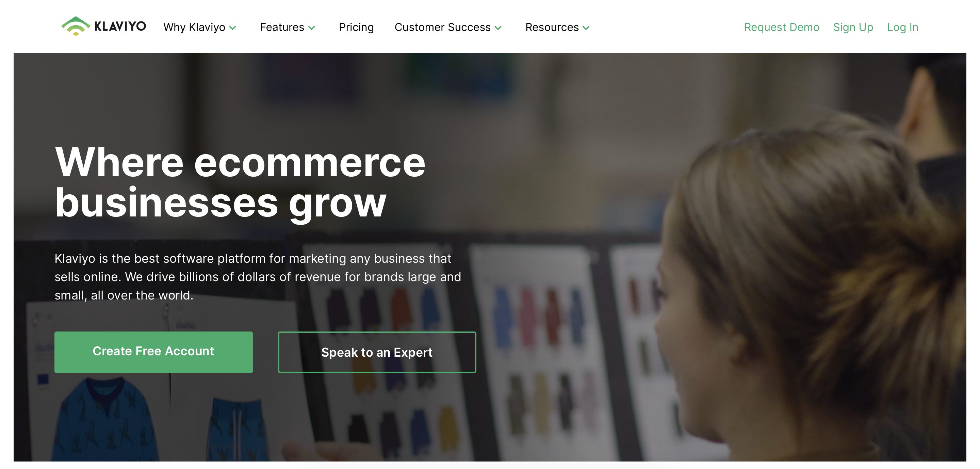980x469 pixels.
Task: Click the 'Sign Up' navigation icon link
Action: (x=853, y=27)
